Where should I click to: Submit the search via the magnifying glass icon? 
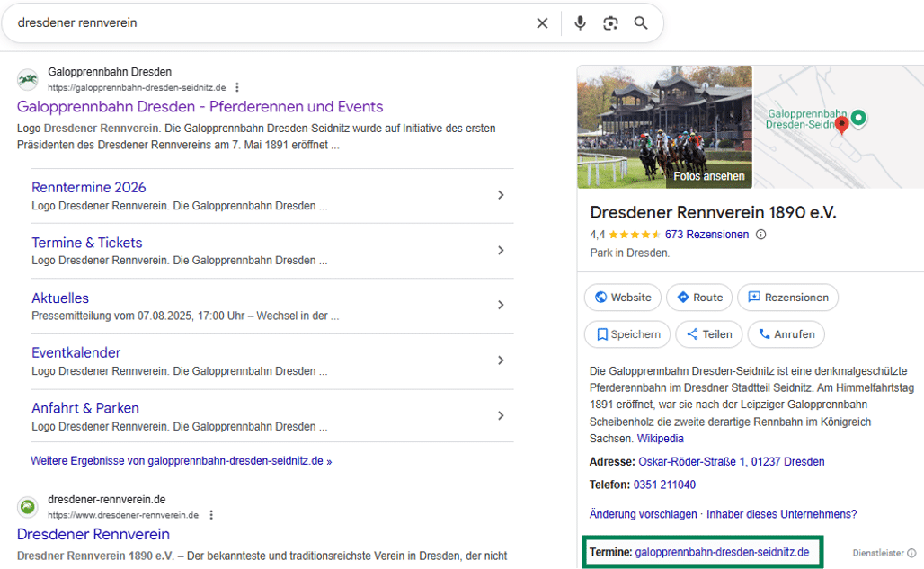coord(641,23)
